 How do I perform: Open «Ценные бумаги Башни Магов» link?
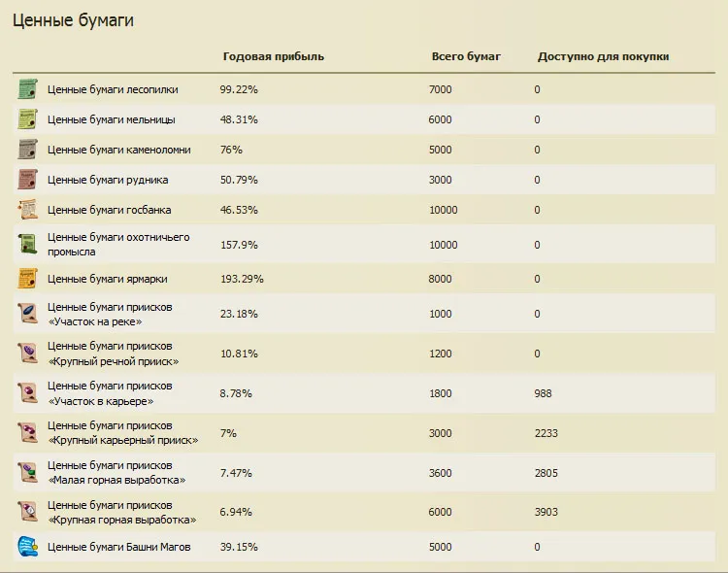pos(118,547)
